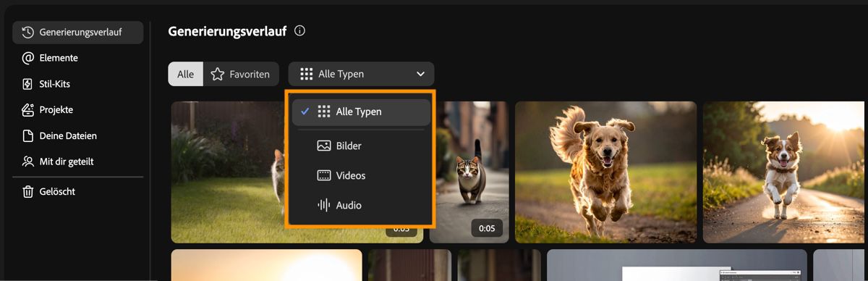The width and height of the screenshot is (868, 281).
Task: Open the Stil-Kits section
Action: point(46,84)
